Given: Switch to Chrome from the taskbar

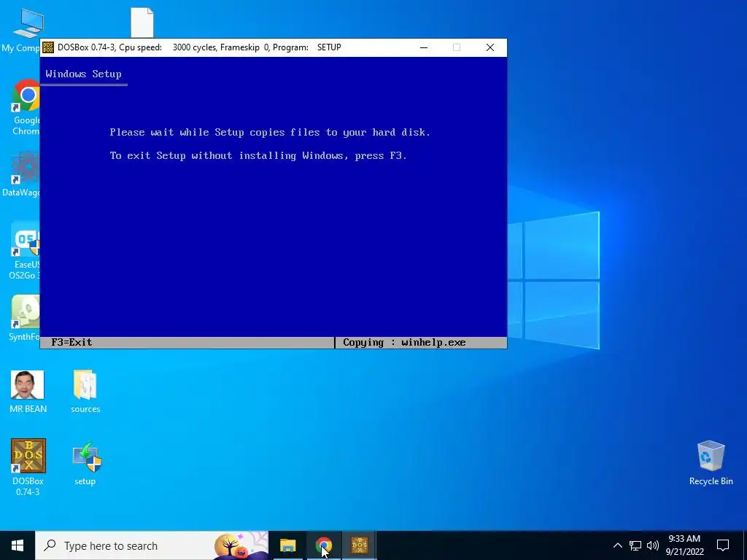Looking at the screenshot, I should click(x=323, y=545).
